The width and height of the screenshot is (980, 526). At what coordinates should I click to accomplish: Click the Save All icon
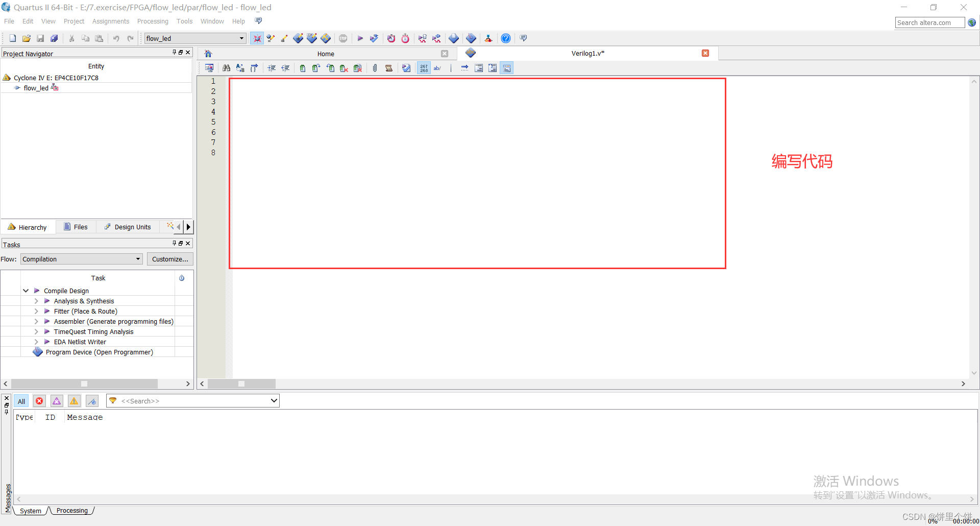coord(54,38)
